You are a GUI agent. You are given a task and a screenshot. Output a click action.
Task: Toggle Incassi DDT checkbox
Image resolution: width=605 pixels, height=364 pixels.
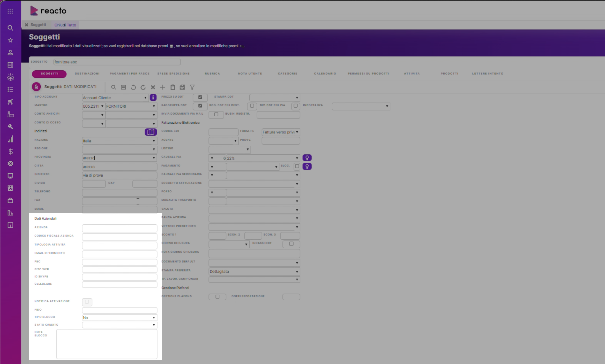[x=291, y=244]
